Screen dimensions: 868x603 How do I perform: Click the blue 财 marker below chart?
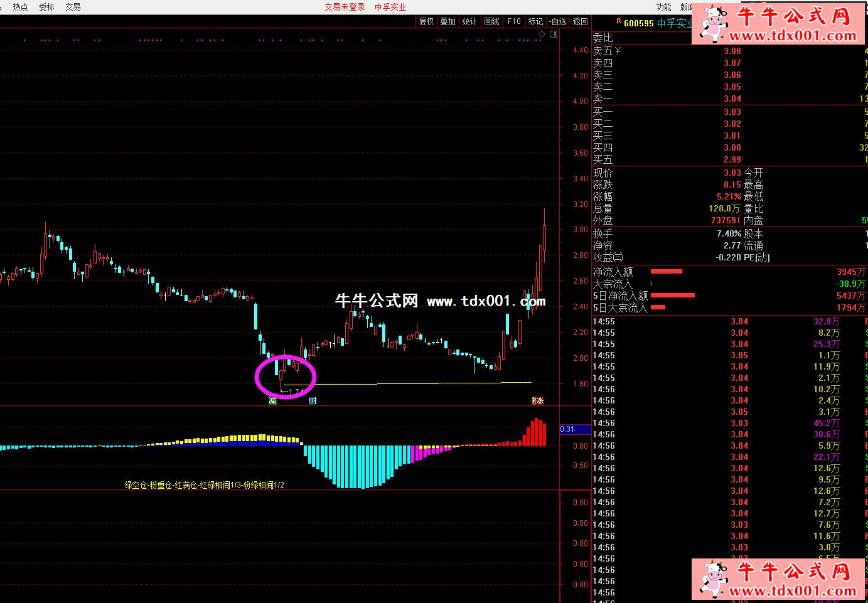(313, 401)
